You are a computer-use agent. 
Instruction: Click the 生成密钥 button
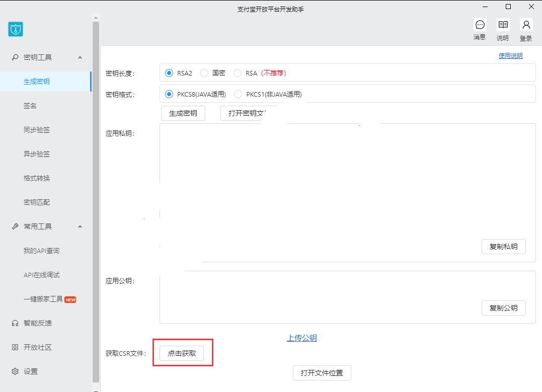tap(183, 113)
